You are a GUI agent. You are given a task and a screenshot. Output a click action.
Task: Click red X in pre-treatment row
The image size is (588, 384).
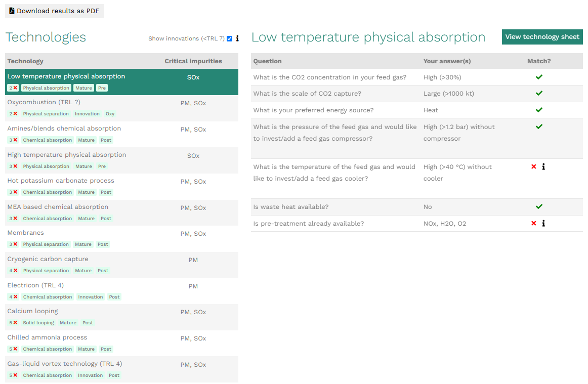click(x=533, y=224)
